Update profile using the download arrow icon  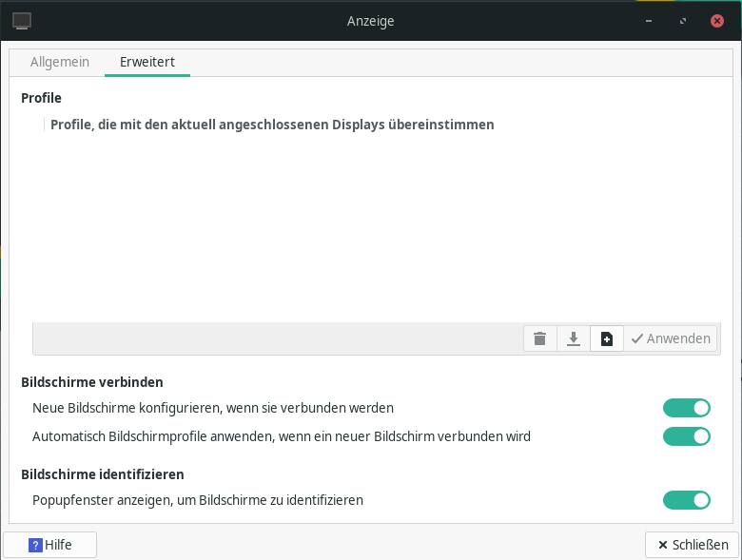click(574, 338)
